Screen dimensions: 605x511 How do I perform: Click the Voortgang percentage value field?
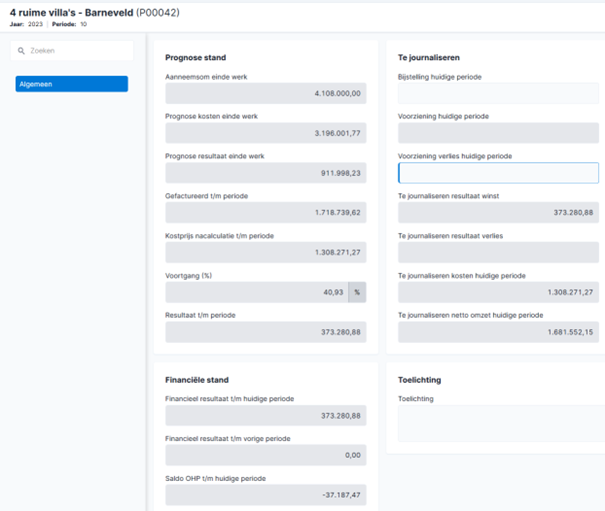(x=257, y=292)
